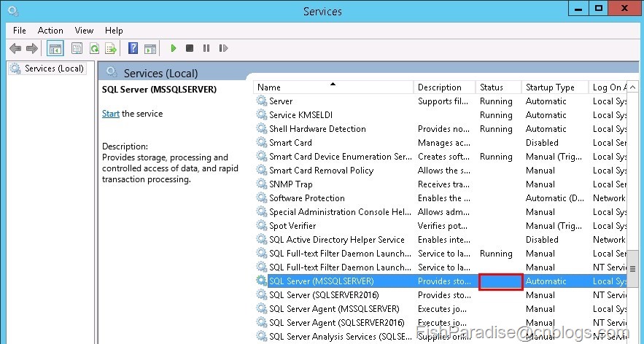Click gear icon of SQL Server (SQLSERVER2016)
The height and width of the screenshot is (344, 644).
pos(262,294)
